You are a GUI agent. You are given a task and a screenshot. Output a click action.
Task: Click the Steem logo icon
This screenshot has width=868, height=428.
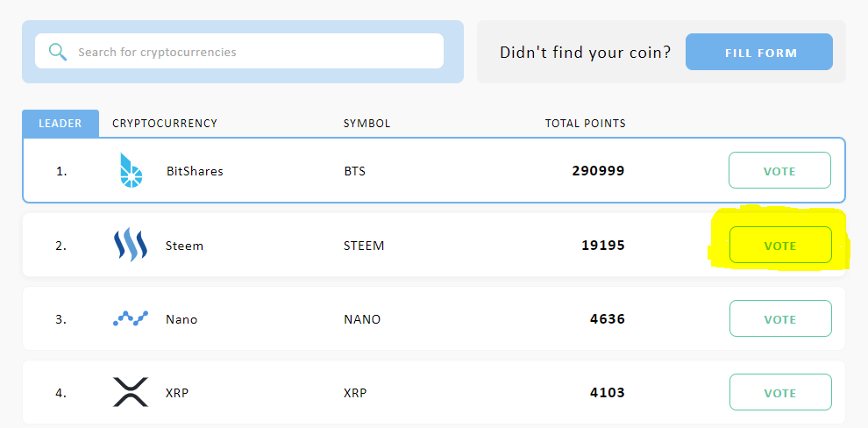131,245
